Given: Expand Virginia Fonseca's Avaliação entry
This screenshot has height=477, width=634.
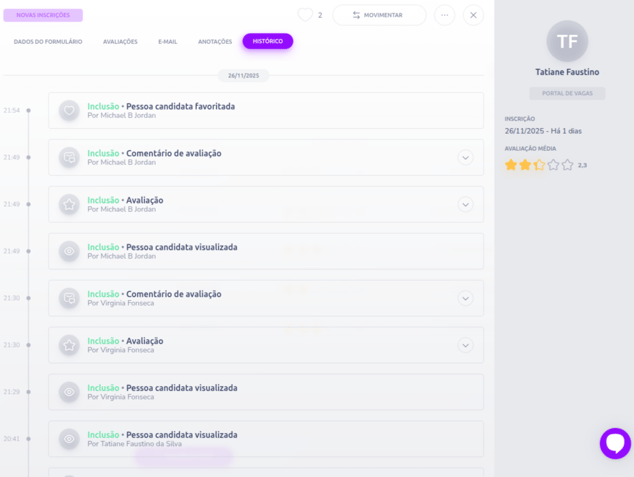Looking at the screenshot, I should click(465, 345).
